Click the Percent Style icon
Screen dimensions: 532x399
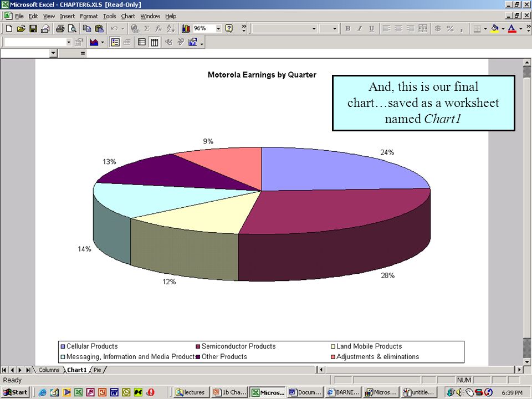450,29
